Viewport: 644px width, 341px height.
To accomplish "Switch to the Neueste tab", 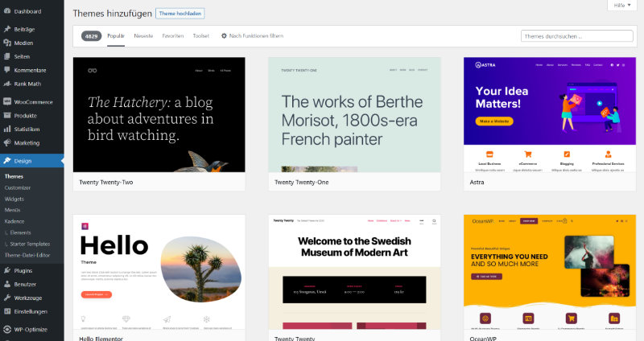I will [143, 35].
